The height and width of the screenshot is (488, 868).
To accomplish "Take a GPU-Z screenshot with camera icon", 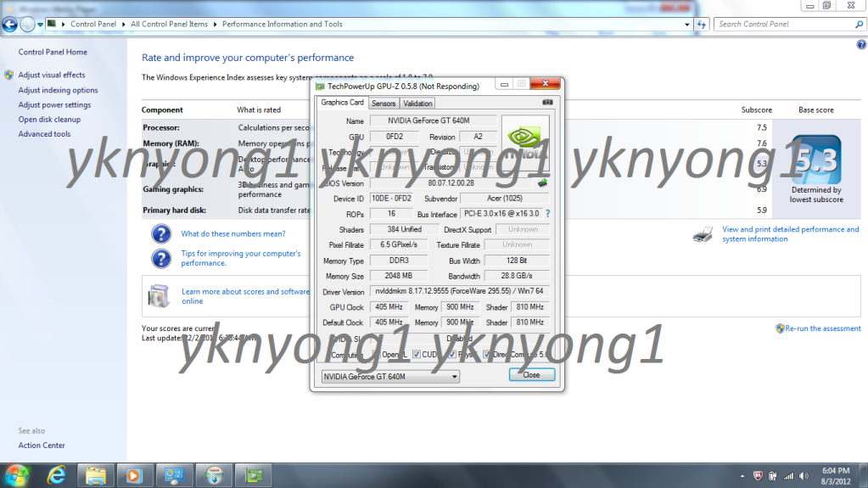I will (x=547, y=103).
